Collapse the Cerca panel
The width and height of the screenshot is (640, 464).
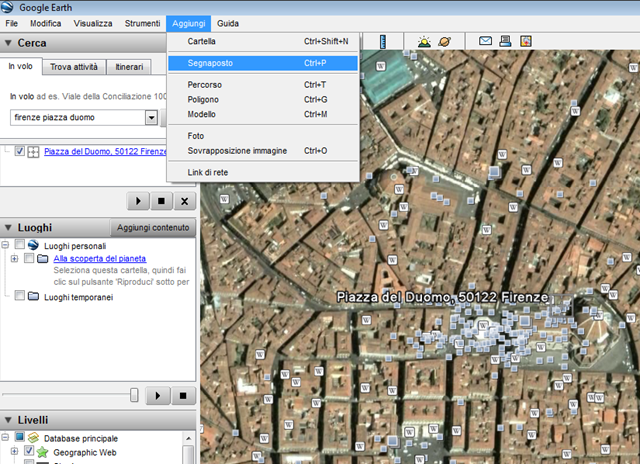(x=8, y=43)
